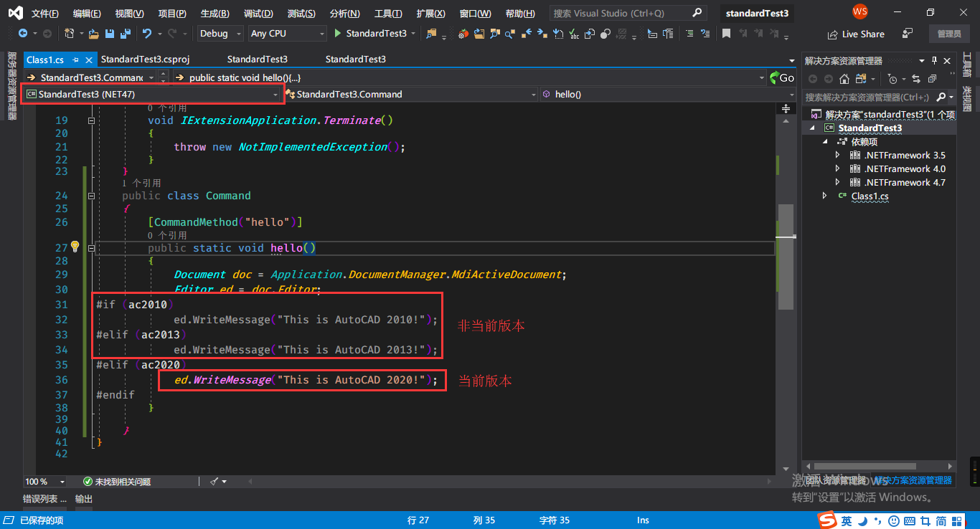This screenshot has height=529, width=980.
Task: Open the 文件(F) menu
Action: (x=45, y=14)
